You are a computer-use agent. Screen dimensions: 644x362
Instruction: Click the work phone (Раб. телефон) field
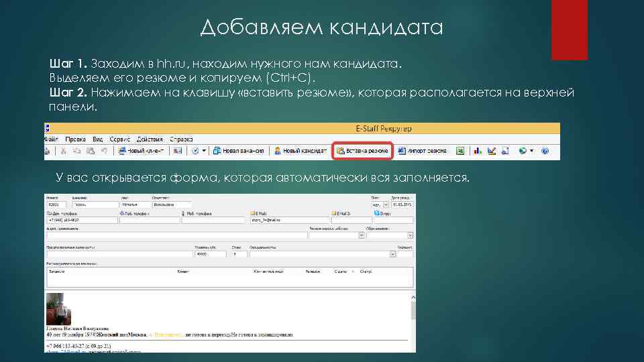click(150, 220)
